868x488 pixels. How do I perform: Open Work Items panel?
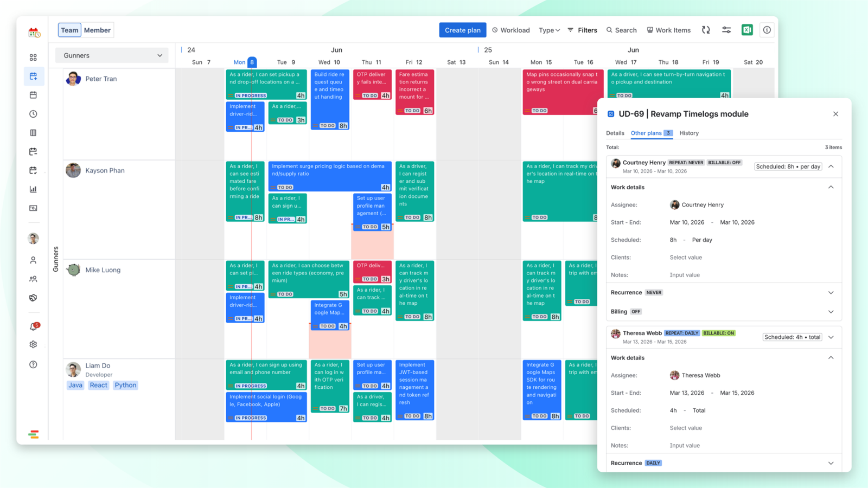(669, 30)
